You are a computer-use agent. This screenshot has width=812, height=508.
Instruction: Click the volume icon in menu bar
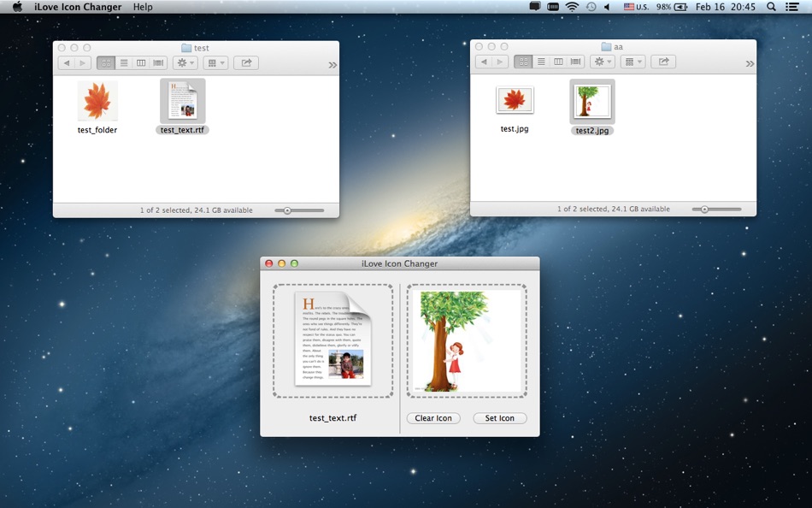point(607,7)
